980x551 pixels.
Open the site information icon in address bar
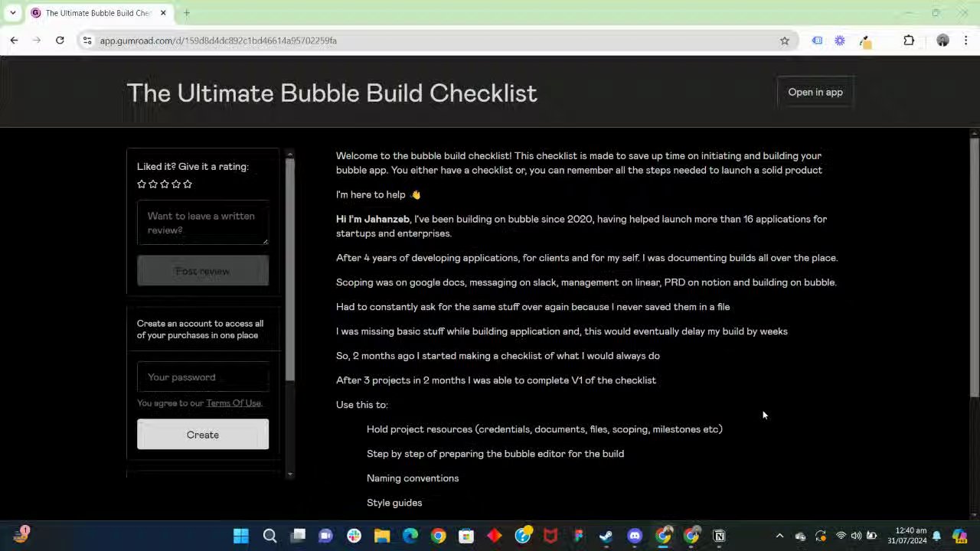click(87, 41)
